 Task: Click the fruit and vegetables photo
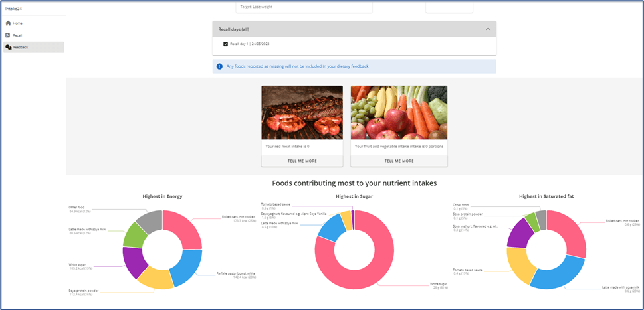point(399,113)
